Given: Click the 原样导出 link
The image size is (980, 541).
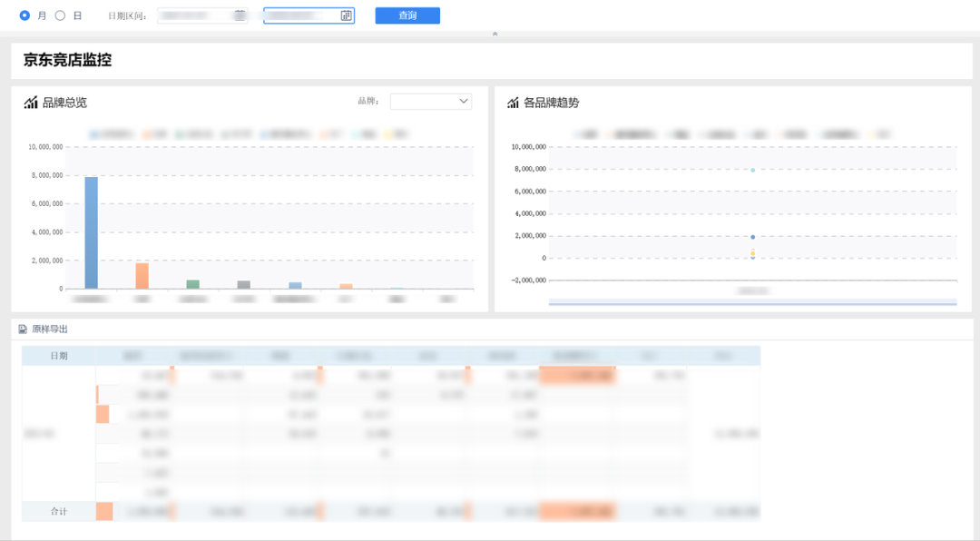Looking at the screenshot, I should (49, 329).
